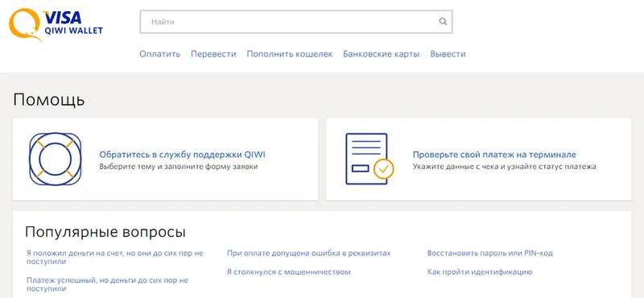Select the Вывести menu item
Image resolution: width=644 pixels, height=298 pixels.
pyautogui.click(x=448, y=54)
